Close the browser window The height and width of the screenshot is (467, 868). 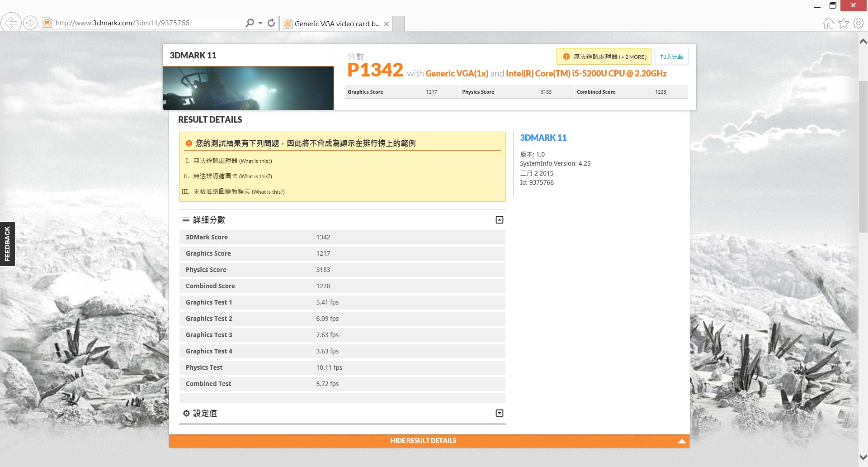click(x=854, y=5)
